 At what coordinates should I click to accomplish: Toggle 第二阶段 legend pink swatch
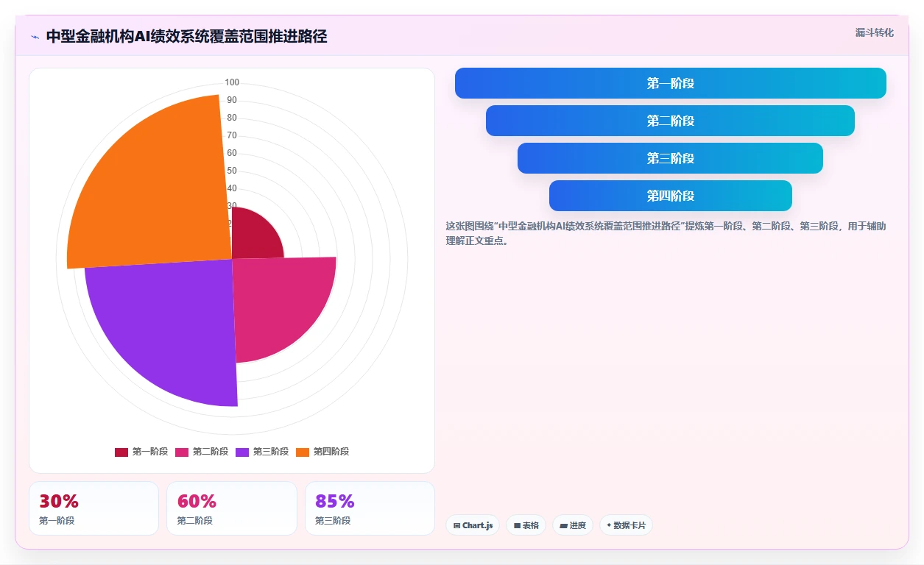click(182, 452)
